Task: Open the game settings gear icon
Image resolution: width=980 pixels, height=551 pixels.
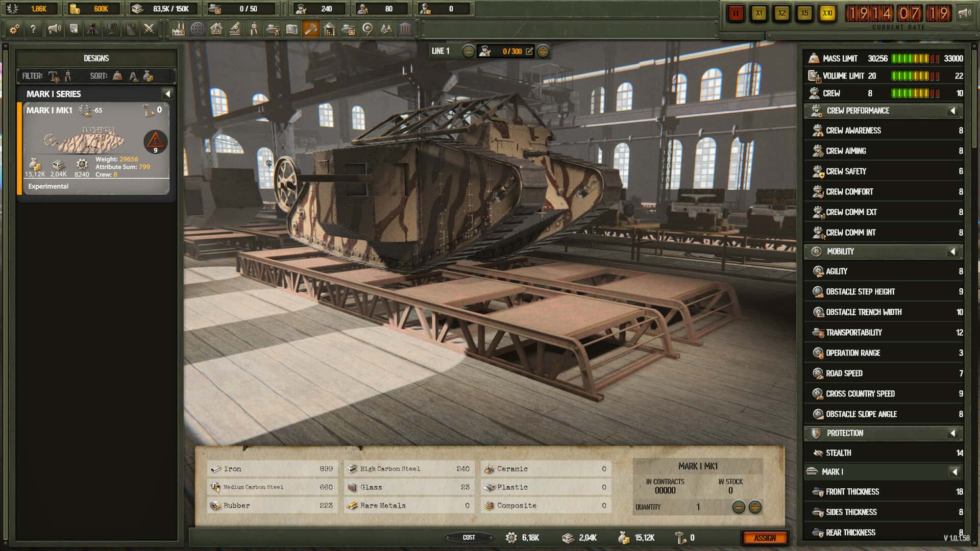Action: [x=14, y=29]
